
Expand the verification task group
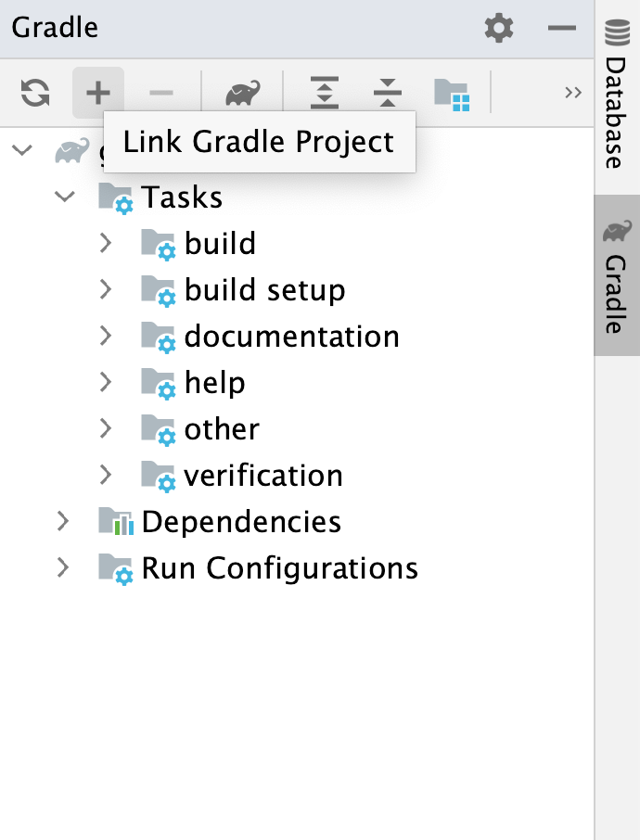click(105, 475)
